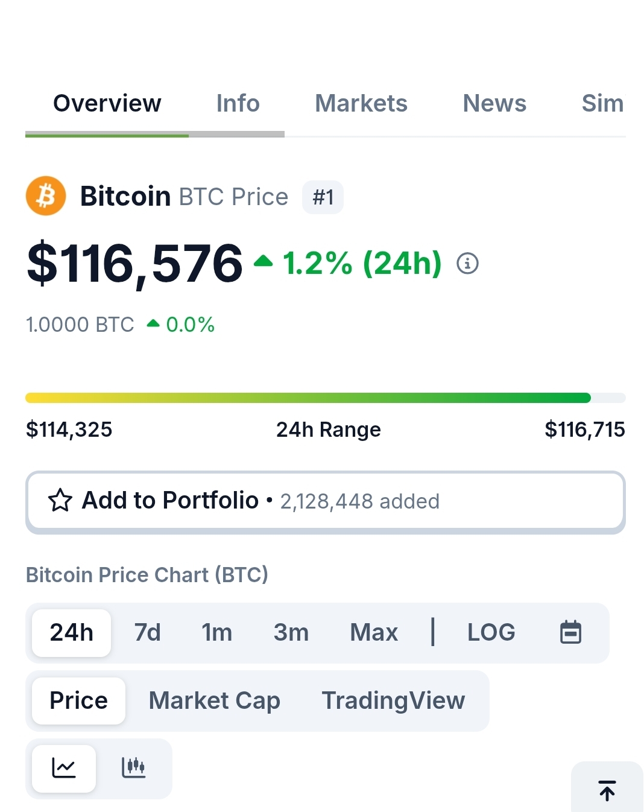Jump to top with the arrow button
Screen dimensions: 644x812
607,790
